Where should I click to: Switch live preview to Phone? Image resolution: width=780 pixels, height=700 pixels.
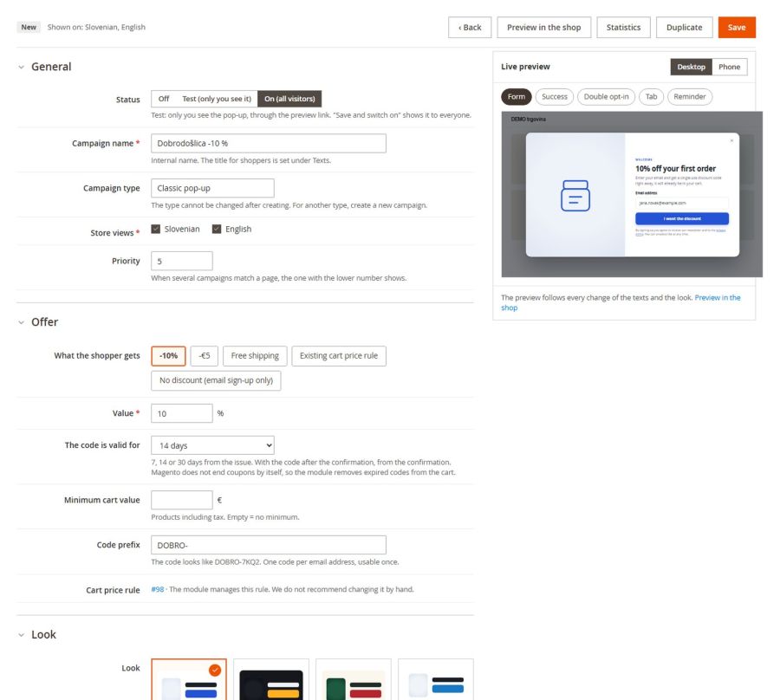729,67
